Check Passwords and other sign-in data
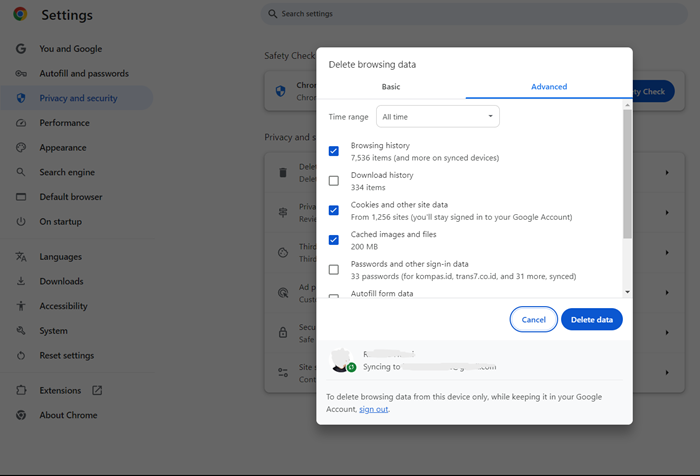 333,269
